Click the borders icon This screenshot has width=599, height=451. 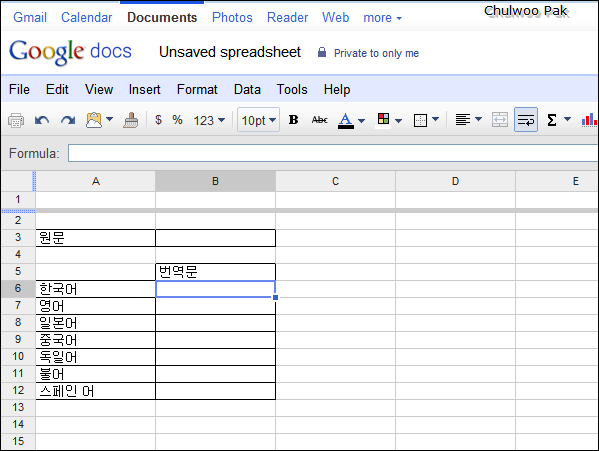click(x=420, y=120)
